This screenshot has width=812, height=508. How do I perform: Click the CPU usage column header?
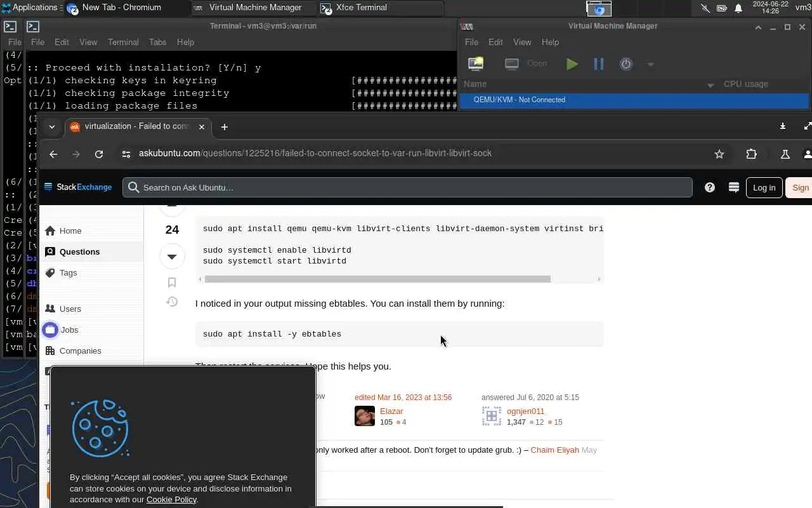[x=746, y=84]
